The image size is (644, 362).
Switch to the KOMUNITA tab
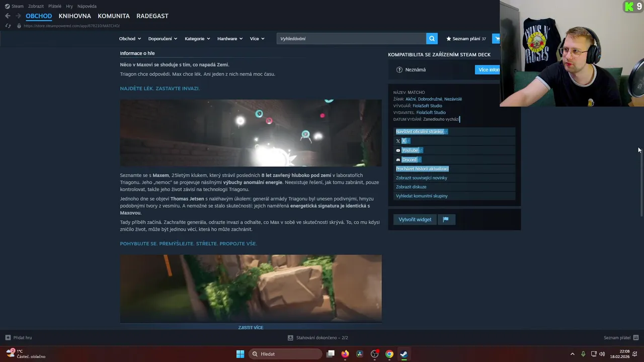(114, 16)
